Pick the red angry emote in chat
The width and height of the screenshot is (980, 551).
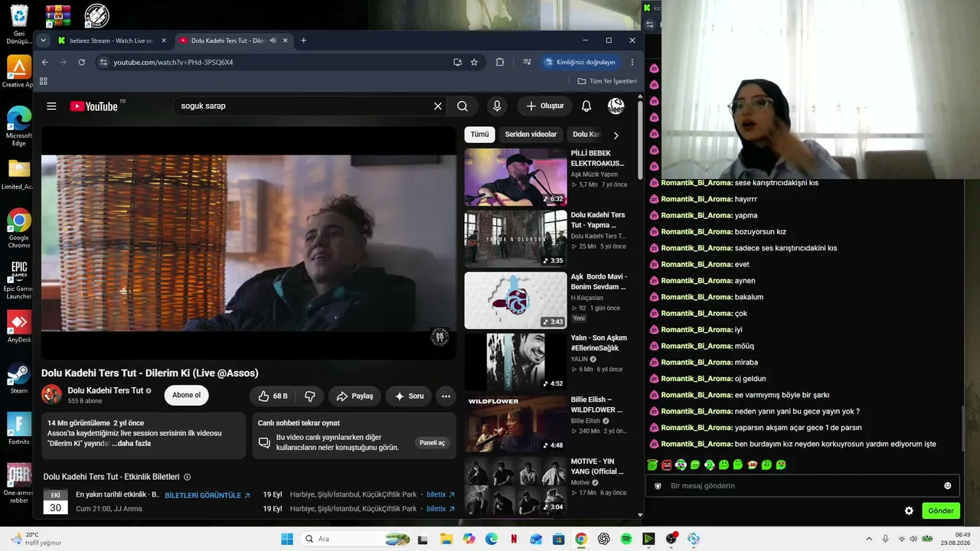666,465
